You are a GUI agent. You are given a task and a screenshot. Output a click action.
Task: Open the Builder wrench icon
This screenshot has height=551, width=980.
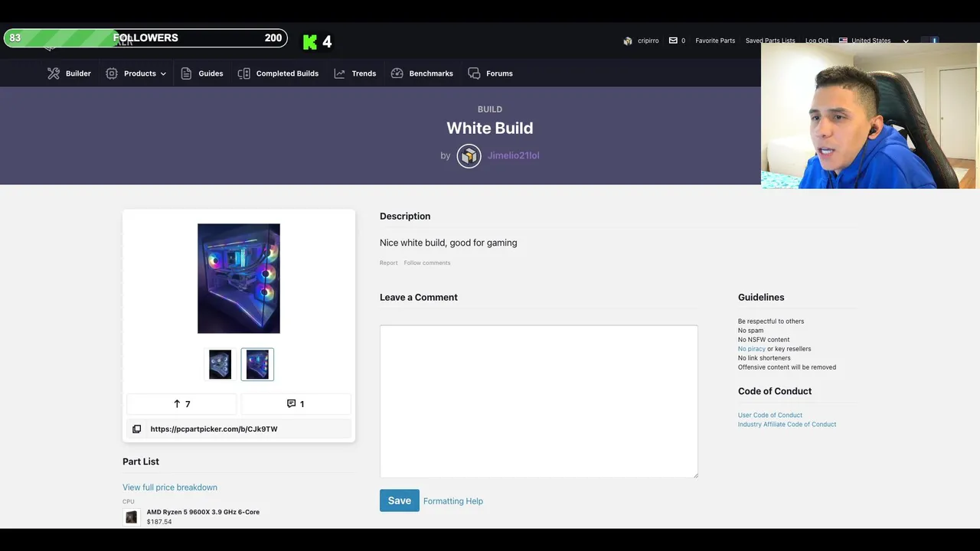tap(53, 73)
